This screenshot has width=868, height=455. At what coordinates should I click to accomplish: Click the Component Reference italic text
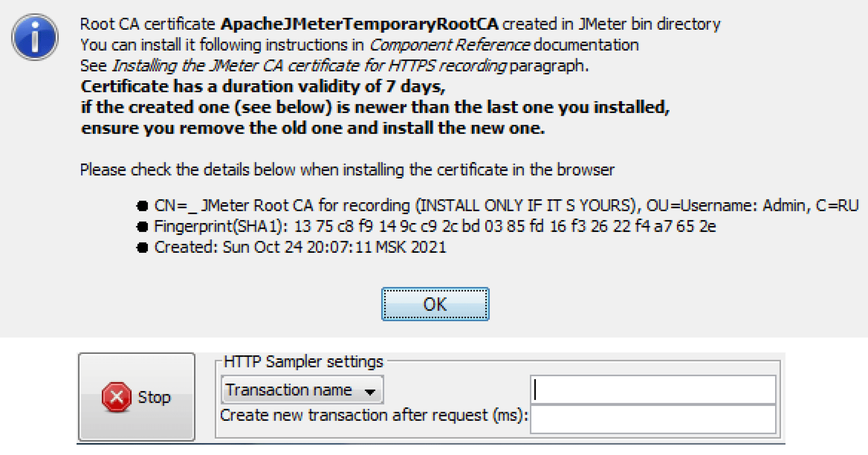pos(449,45)
